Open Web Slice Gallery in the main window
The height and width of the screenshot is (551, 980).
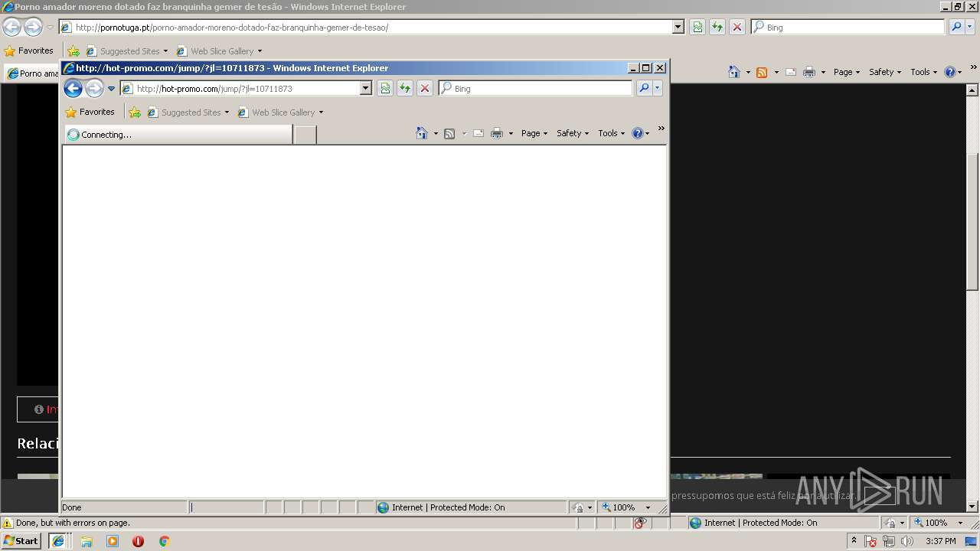tap(219, 51)
